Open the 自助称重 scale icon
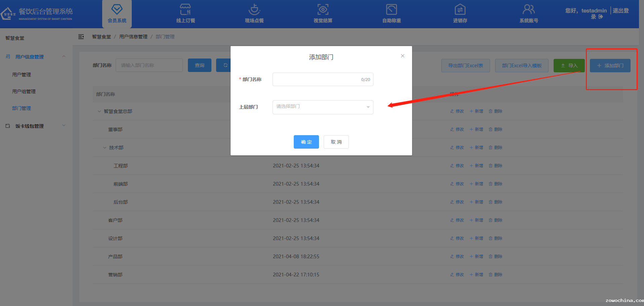The height and width of the screenshot is (306, 644). coord(391,9)
